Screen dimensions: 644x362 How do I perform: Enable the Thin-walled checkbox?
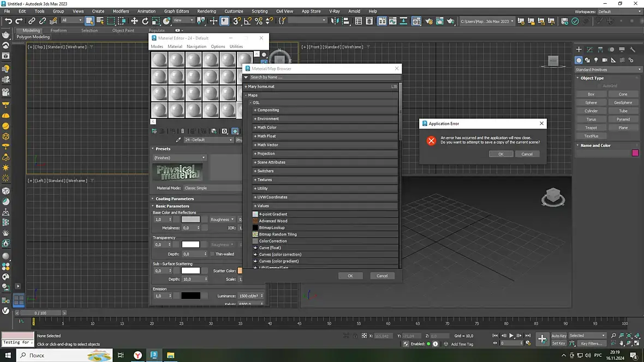[x=212, y=254]
